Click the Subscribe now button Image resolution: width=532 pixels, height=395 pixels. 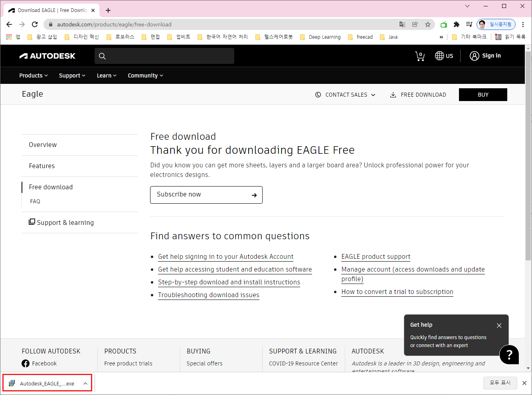coord(206,195)
